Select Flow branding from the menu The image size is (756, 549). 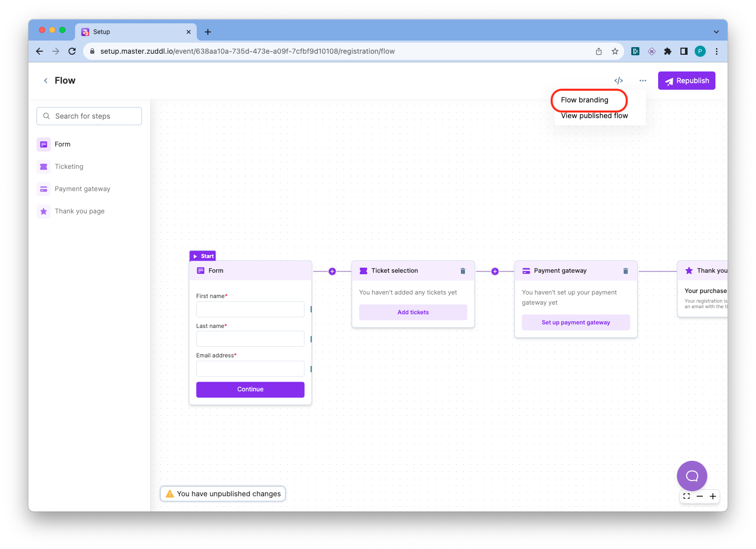tap(585, 100)
